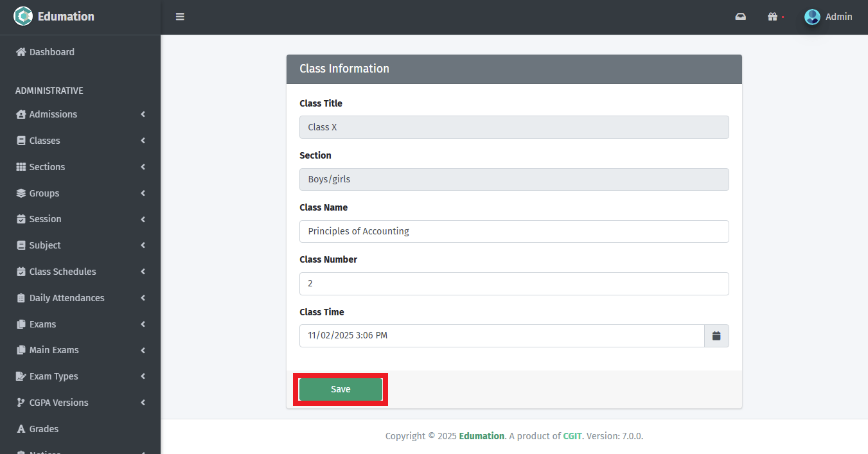The width and height of the screenshot is (868, 454).
Task: Click the Subject book icon
Action: click(x=21, y=245)
